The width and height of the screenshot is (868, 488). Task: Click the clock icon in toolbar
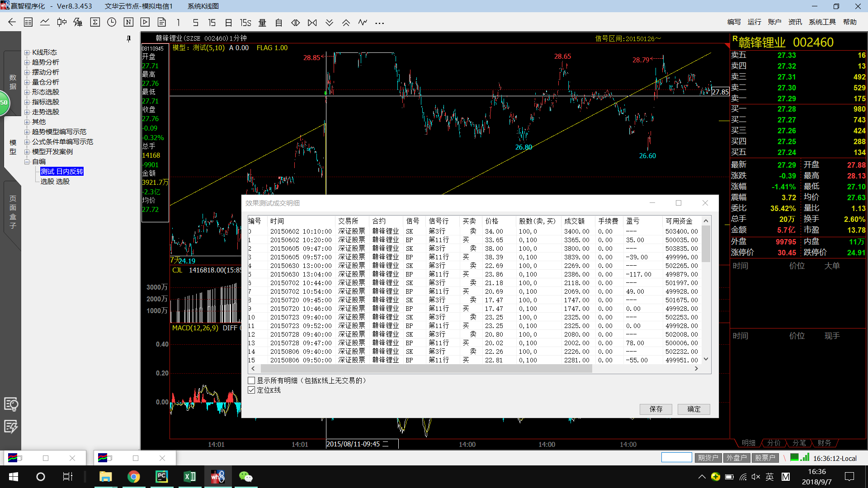(x=112, y=22)
